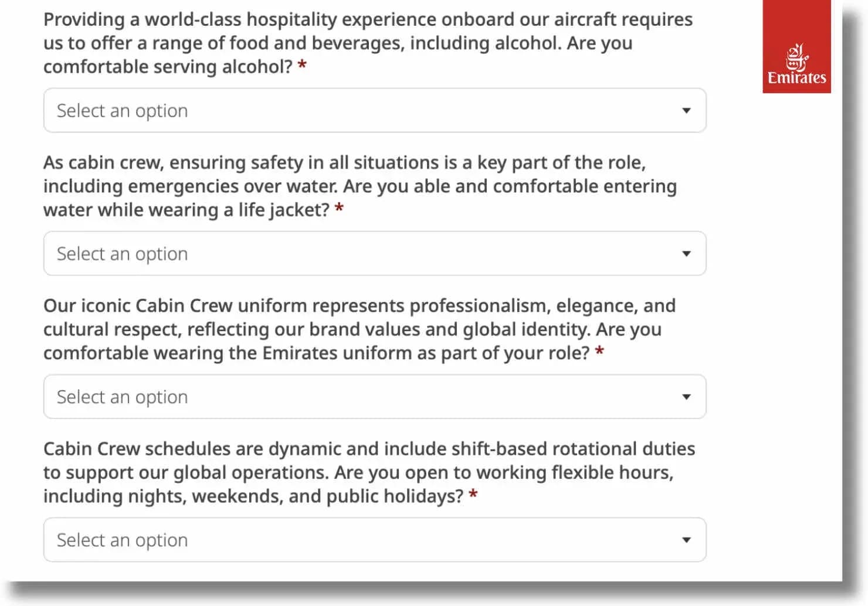This screenshot has height=606, width=868.
Task: Click the red Emirates logo
Action: pyautogui.click(x=796, y=47)
